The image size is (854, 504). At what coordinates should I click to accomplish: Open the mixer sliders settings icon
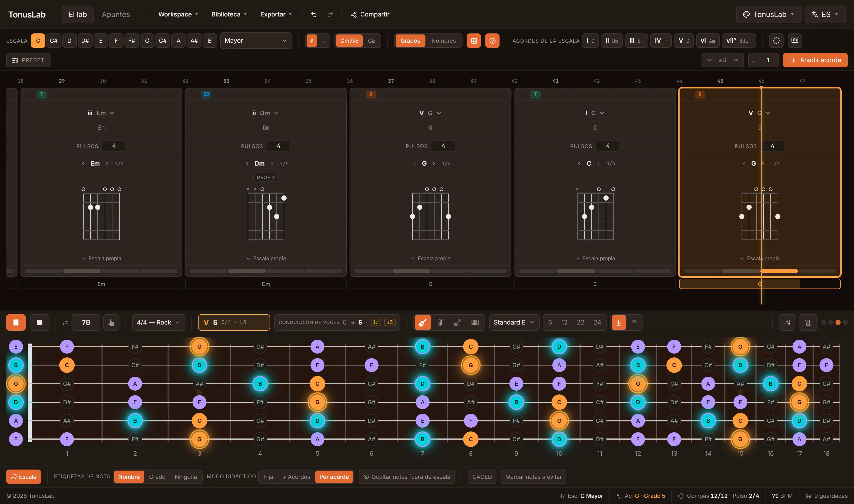pyautogui.click(x=787, y=322)
